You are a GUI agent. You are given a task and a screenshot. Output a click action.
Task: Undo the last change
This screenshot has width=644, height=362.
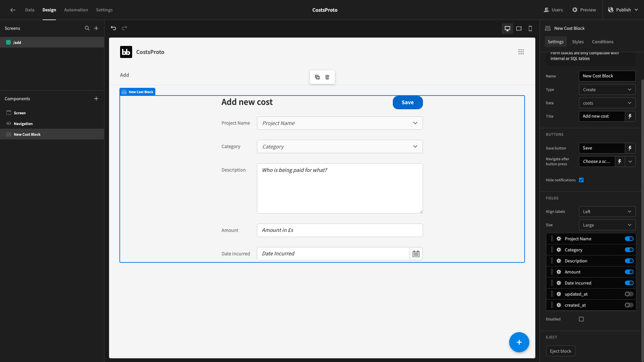[x=113, y=28]
